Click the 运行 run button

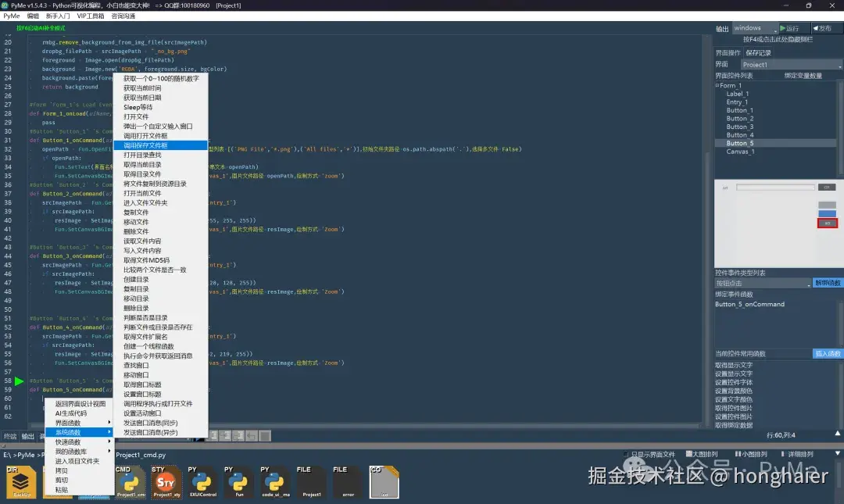tap(793, 28)
